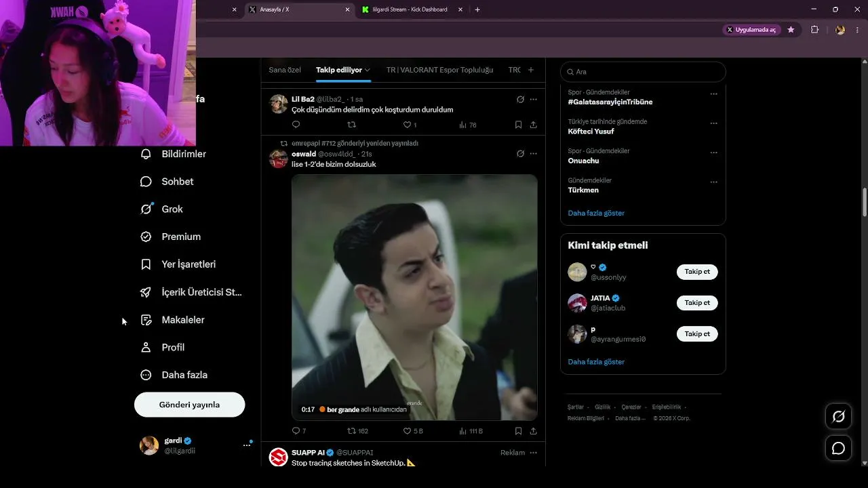Click the Ara search field

click(643, 72)
